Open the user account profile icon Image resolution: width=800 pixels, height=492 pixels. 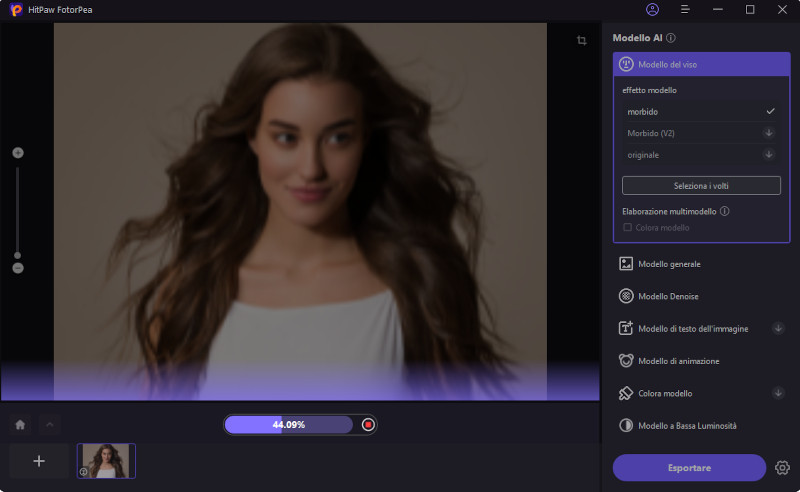click(653, 9)
